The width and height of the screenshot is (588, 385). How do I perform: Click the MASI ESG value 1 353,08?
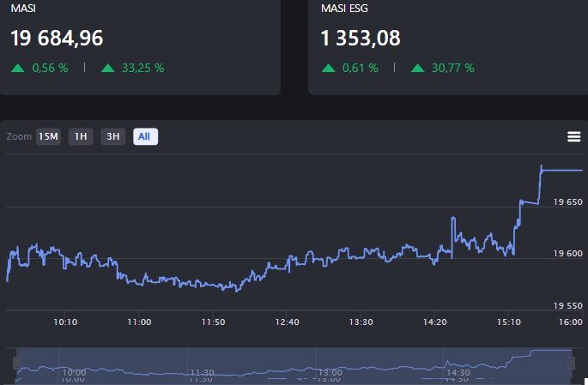pyautogui.click(x=361, y=39)
